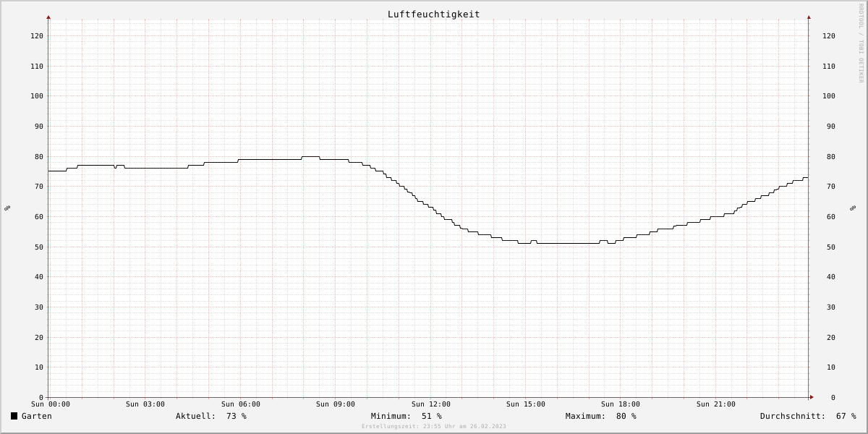Select the black Garten legend swatch
This screenshot has width=868, height=434.
14,416
